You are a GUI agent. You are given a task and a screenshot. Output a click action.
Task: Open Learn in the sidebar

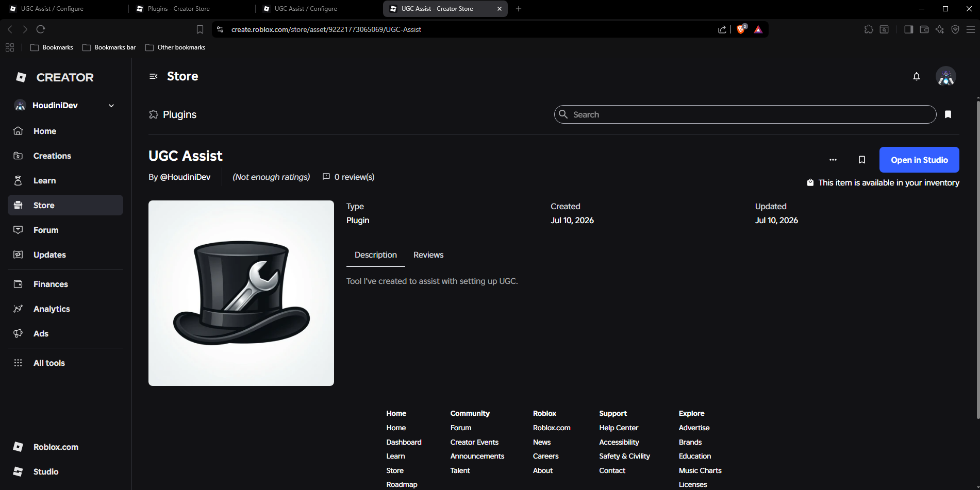pos(65,180)
